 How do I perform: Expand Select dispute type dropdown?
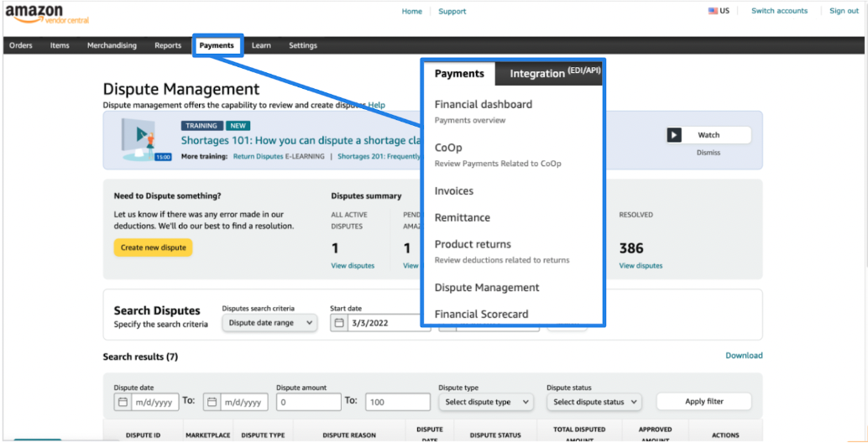click(486, 402)
